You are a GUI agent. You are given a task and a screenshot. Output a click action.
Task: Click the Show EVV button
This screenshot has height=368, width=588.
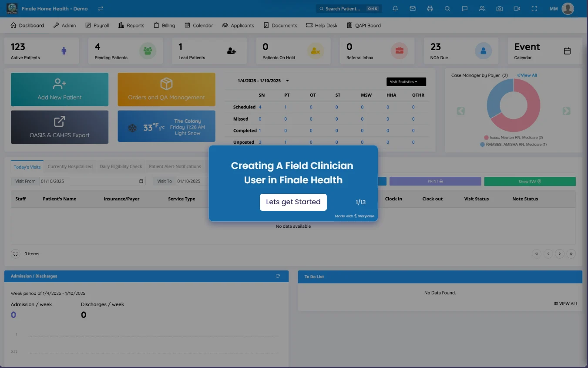(530, 181)
